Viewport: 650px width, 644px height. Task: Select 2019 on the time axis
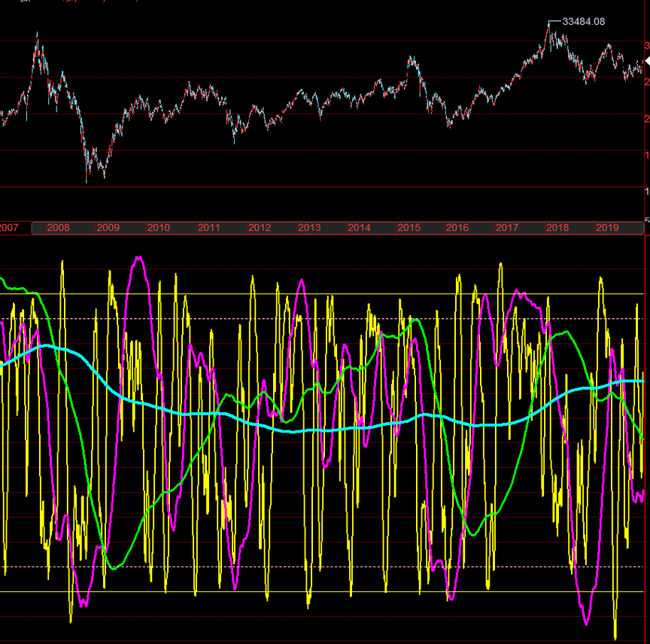(606, 228)
